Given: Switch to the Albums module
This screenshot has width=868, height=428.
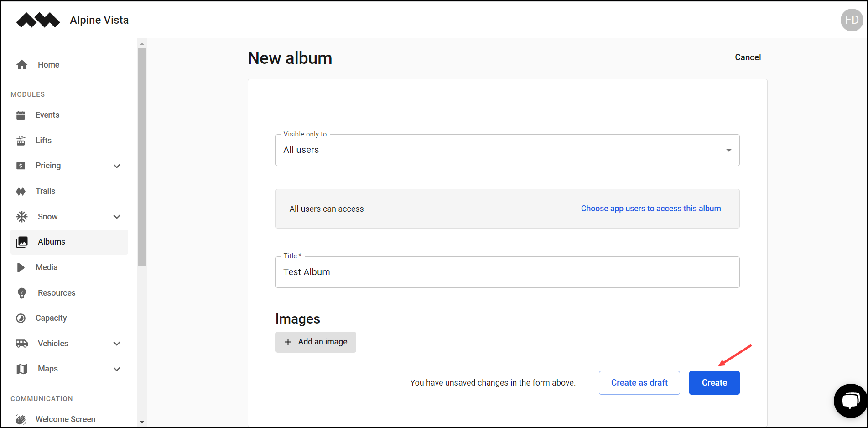Looking at the screenshot, I should point(51,241).
